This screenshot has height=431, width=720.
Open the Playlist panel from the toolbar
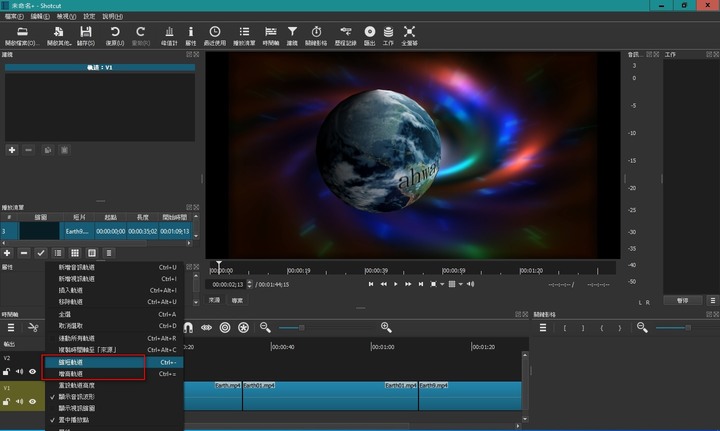pos(244,36)
